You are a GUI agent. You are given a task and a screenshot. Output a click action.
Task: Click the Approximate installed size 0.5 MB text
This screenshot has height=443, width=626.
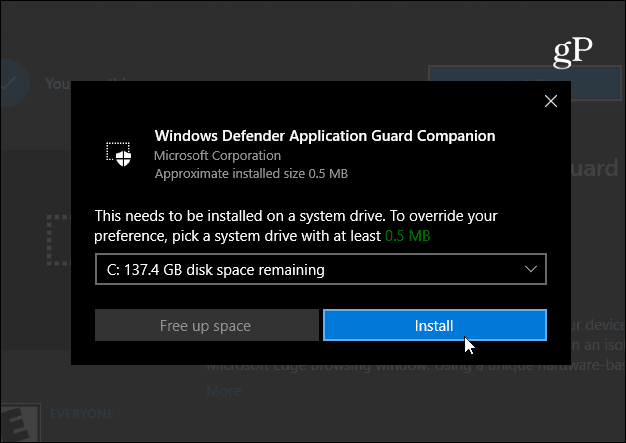coord(251,174)
